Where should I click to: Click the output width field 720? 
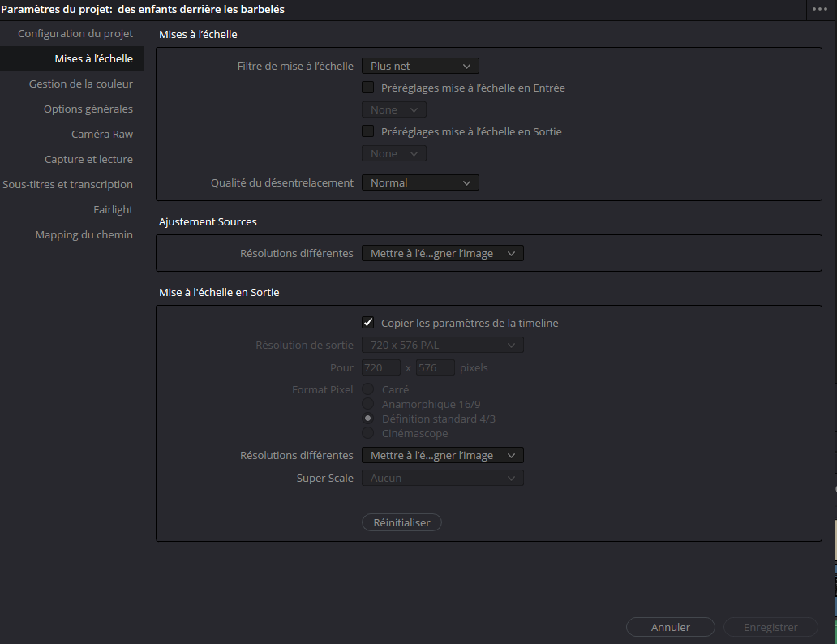click(x=381, y=367)
